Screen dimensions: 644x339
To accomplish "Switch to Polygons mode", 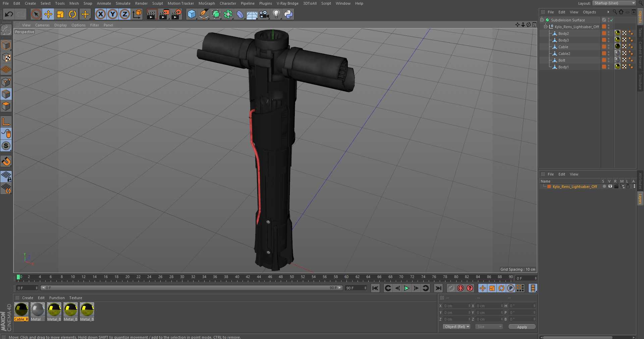I will [6, 106].
